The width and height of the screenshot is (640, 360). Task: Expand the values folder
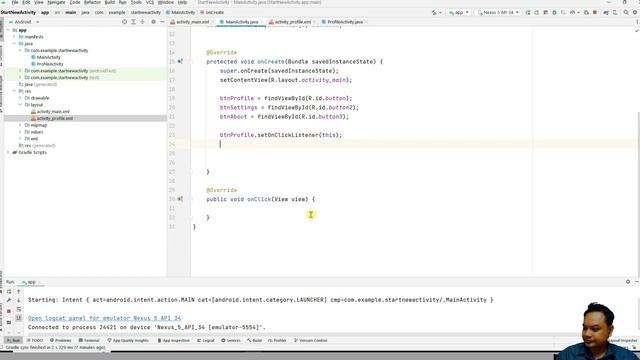(x=20, y=132)
